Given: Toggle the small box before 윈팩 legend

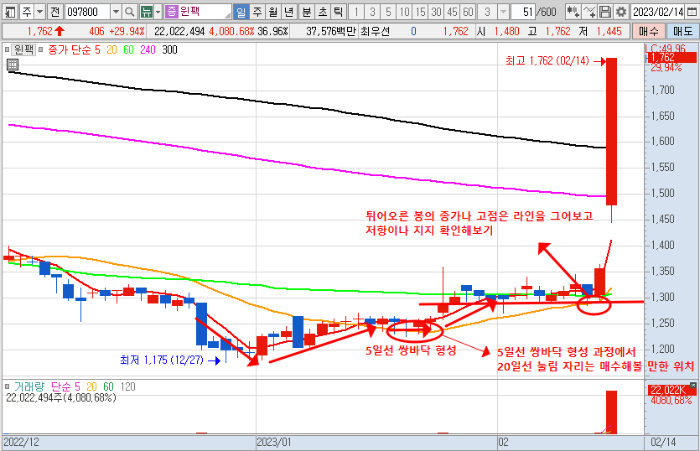Looking at the screenshot, I should point(7,50).
